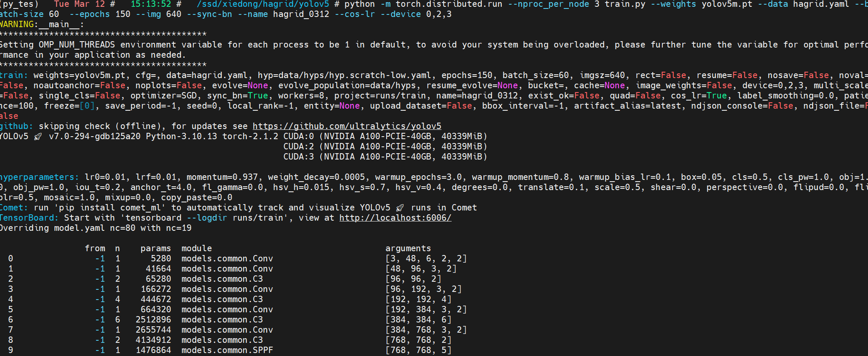The width and height of the screenshot is (868, 356).
Task: Click 'optimizer=SGD,' in train arguments
Action: 166,95
